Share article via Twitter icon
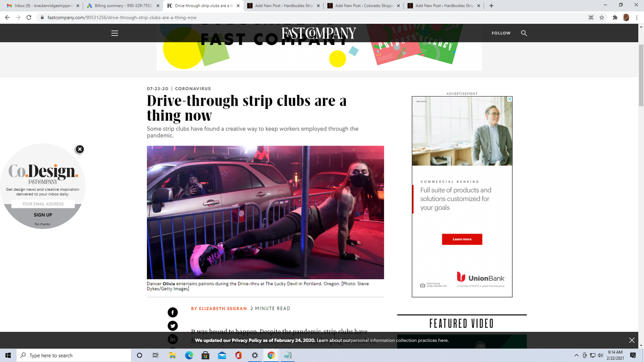 pos(173,326)
